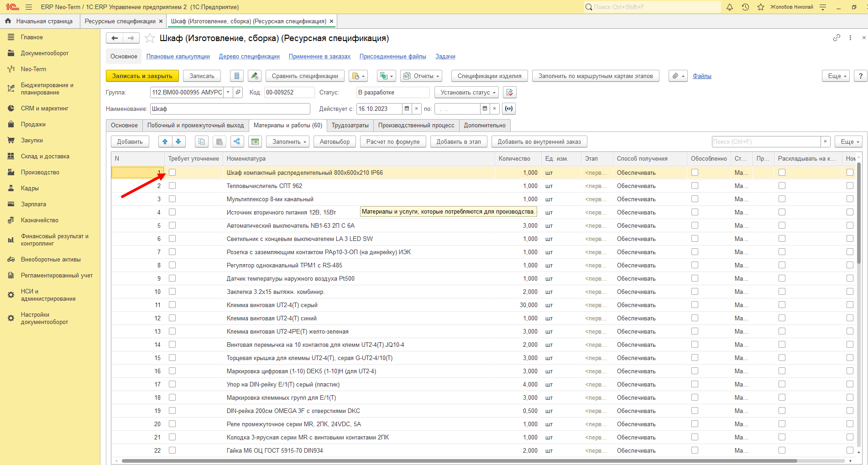
Task: Expand the Установить статус dropdown
Action: coord(468,92)
